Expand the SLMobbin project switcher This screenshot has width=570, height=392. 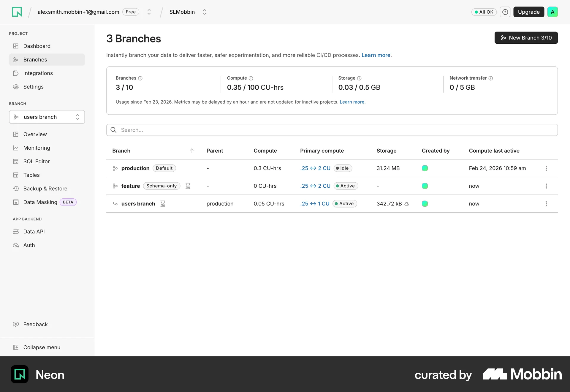click(x=205, y=12)
